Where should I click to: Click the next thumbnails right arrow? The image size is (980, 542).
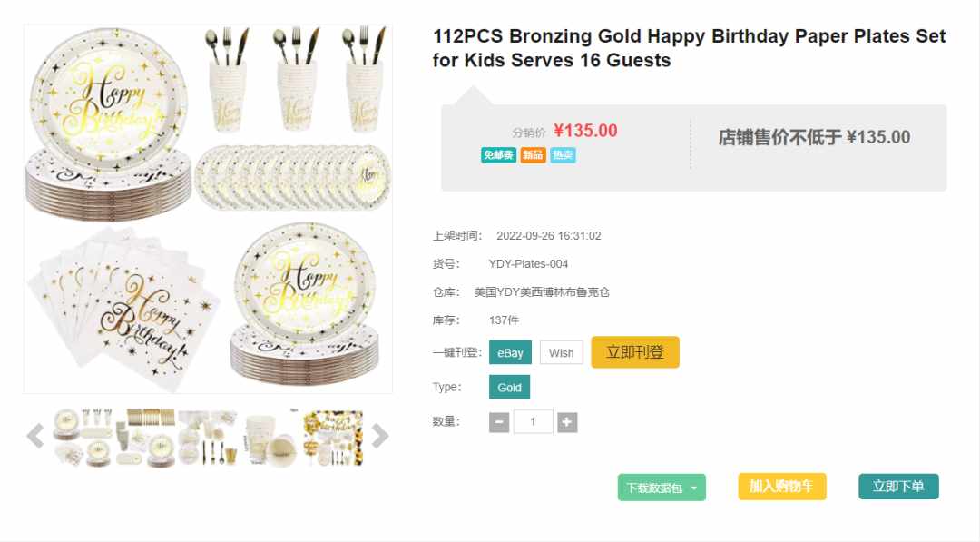[380, 437]
